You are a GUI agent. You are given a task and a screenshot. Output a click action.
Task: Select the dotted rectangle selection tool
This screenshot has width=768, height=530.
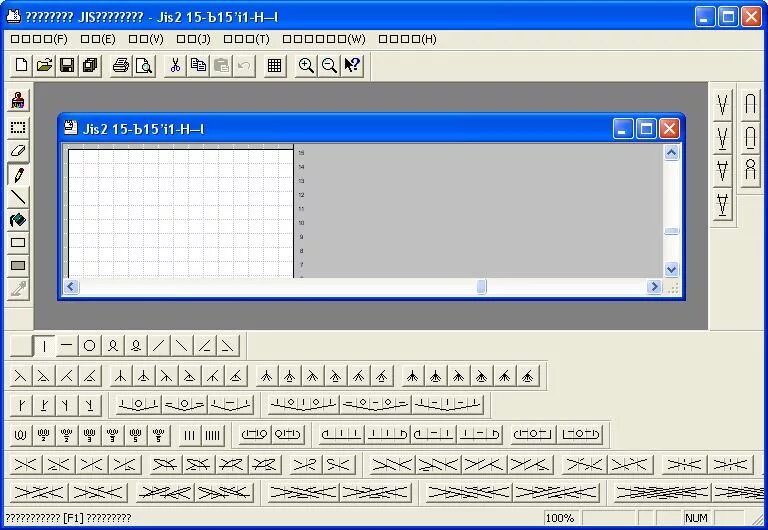18,128
